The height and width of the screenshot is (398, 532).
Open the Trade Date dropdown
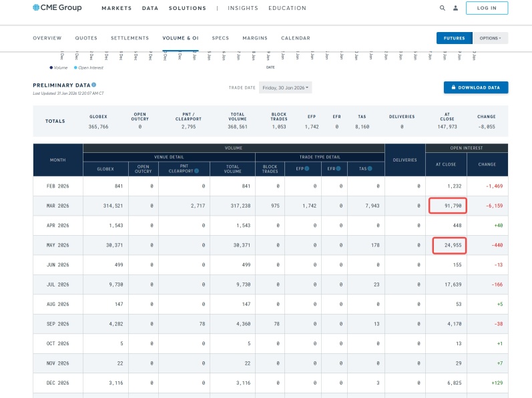pos(285,87)
